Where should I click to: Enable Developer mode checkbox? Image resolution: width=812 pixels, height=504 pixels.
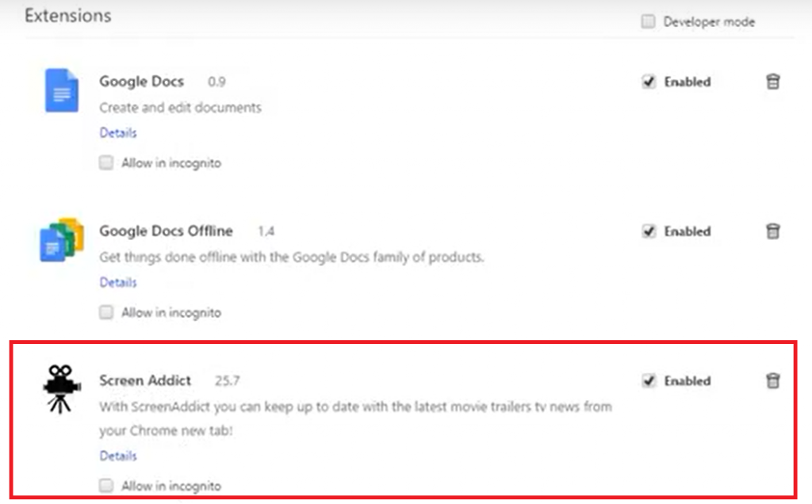(x=649, y=22)
